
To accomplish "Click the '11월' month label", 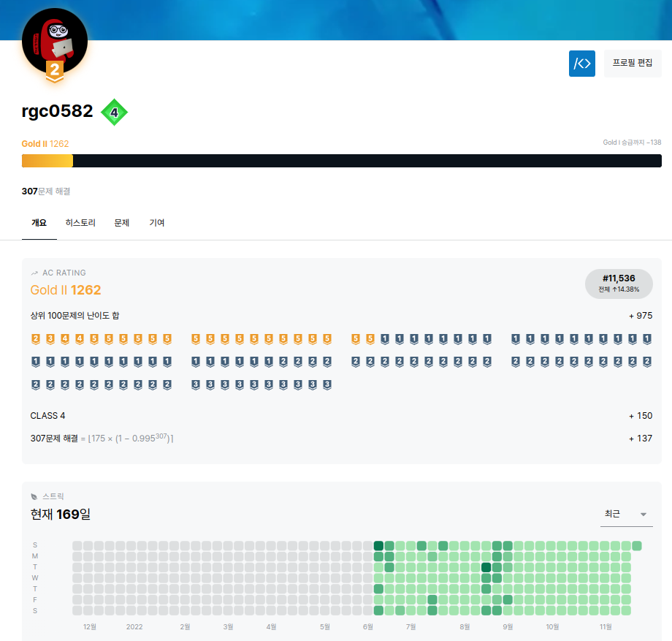I will pos(606,627).
